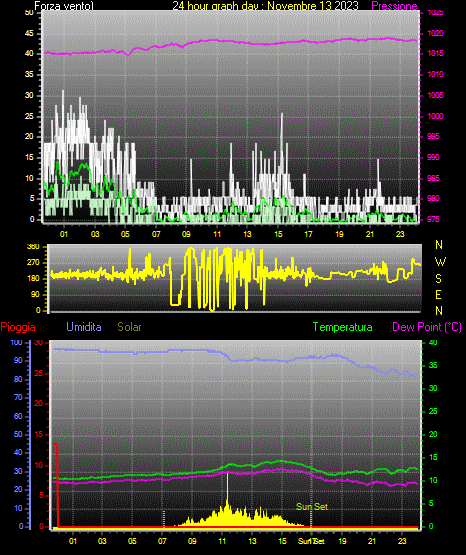The height and width of the screenshot is (555, 466).
Task: Click the red '25' rain axis value
Action: coord(39,373)
